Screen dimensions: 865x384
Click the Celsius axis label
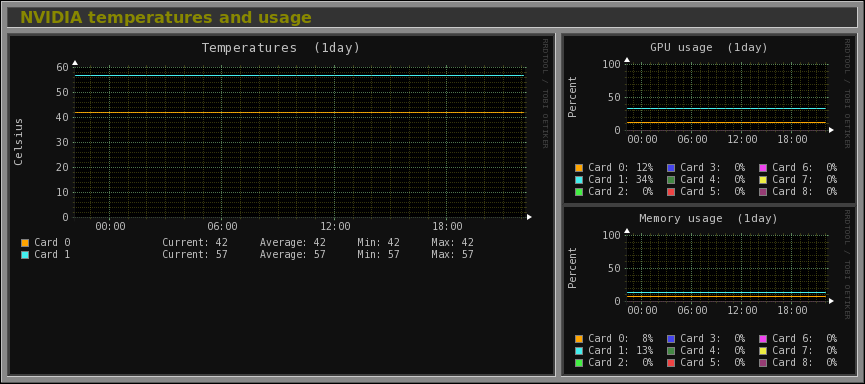click(19, 142)
